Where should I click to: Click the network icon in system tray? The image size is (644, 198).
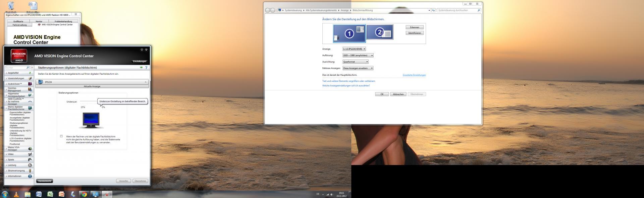point(327,194)
